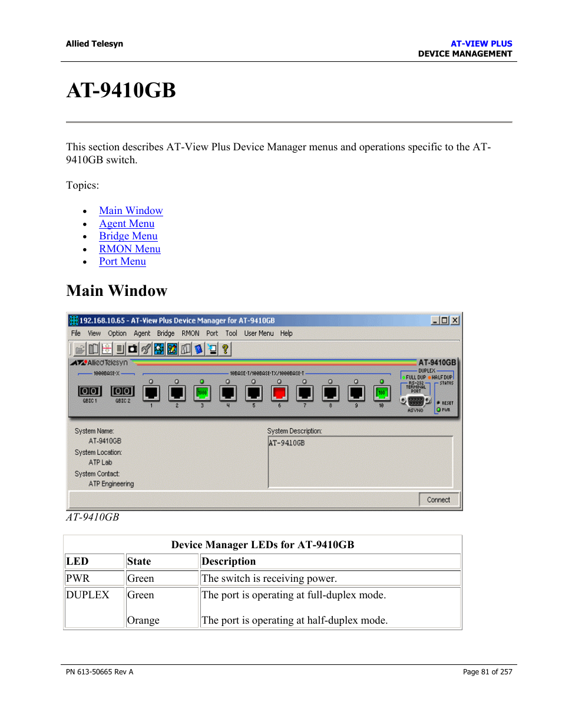Image resolution: width=562 pixels, height=728 pixels.
Task: Open the Help menu
Action: tap(286, 334)
